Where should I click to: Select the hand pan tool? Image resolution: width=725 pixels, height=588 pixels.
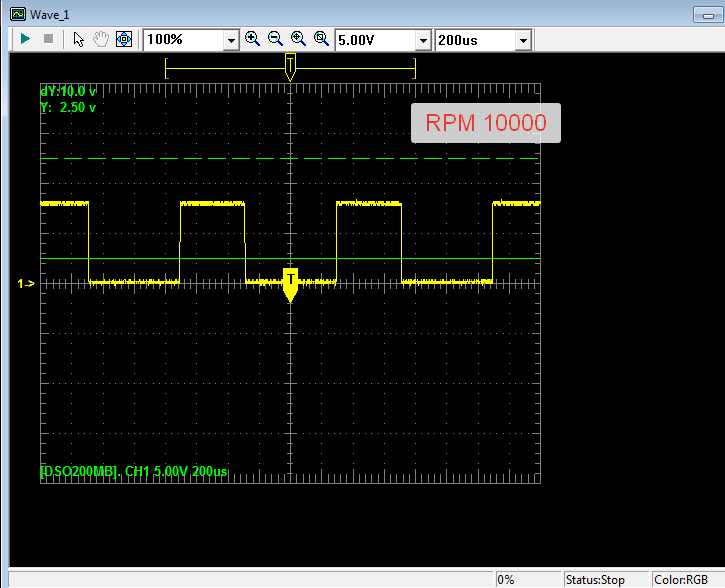click(x=101, y=39)
